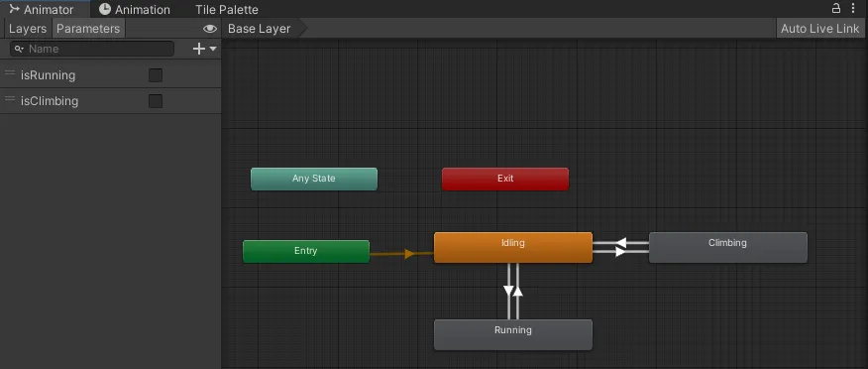The height and width of the screenshot is (369, 868).
Task: Grab the isRunning row reorder handle
Action: click(9, 72)
